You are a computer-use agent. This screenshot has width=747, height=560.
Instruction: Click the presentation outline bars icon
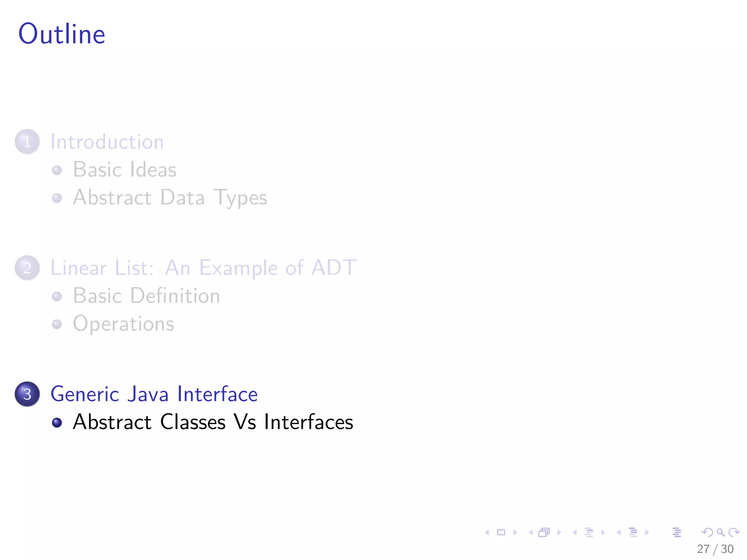tap(677, 533)
